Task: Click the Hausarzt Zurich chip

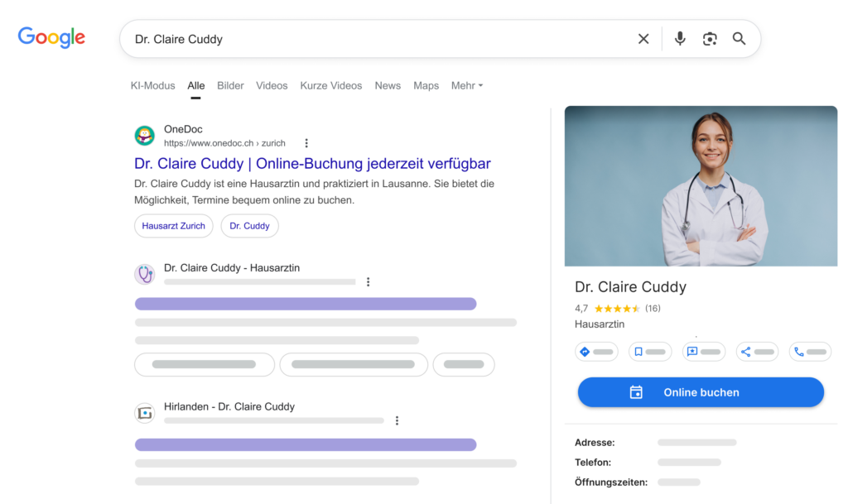Action: [x=174, y=226]
